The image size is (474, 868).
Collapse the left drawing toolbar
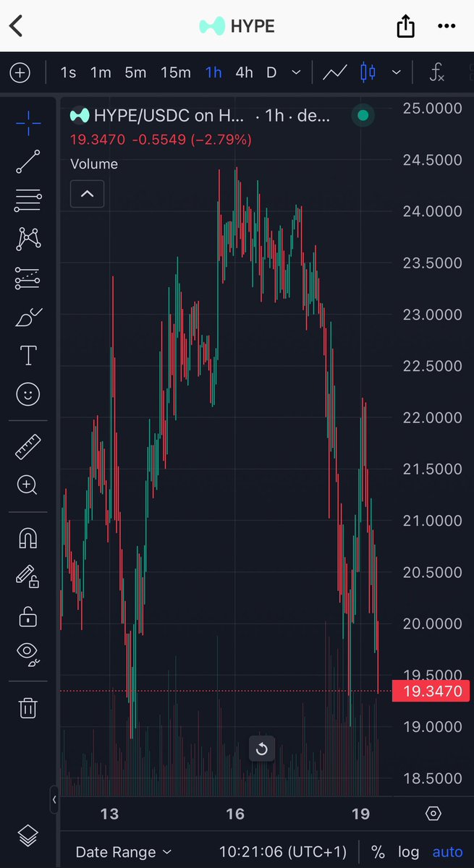pos(54,800)
